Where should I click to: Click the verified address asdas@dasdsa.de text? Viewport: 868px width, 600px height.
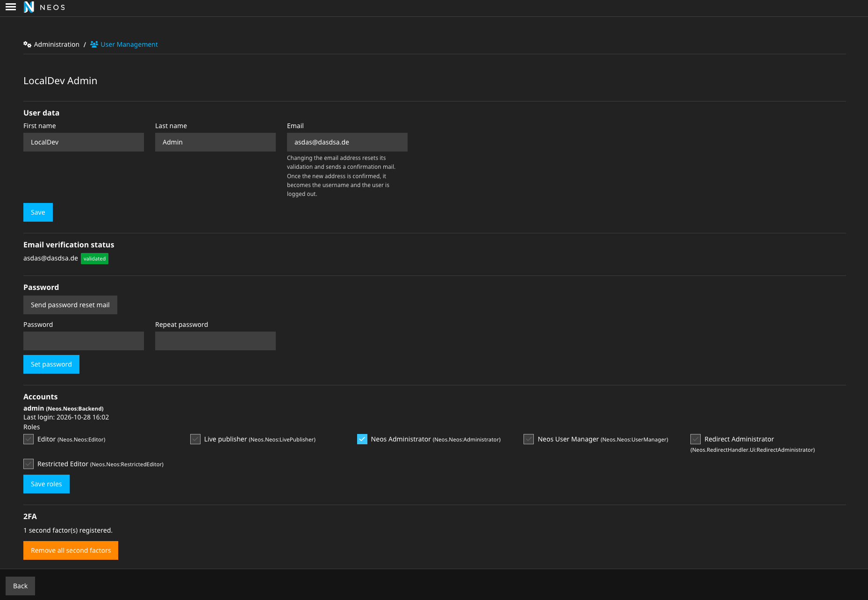click(50, 258)
